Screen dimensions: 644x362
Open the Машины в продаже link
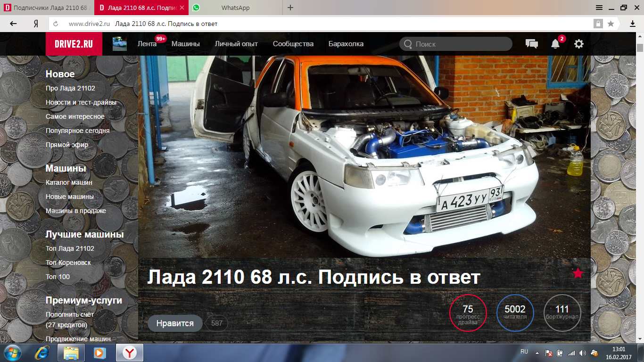click(x=76, y=211)
